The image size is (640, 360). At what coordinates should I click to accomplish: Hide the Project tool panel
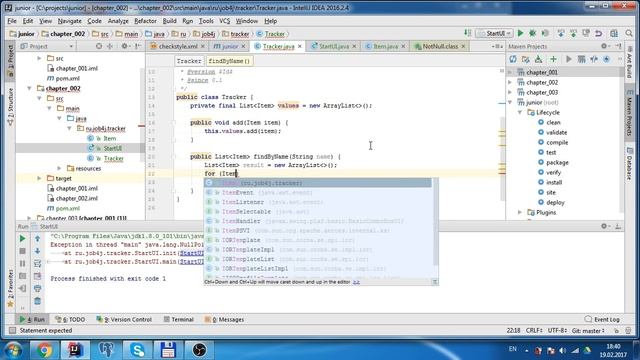click(138, 46)
